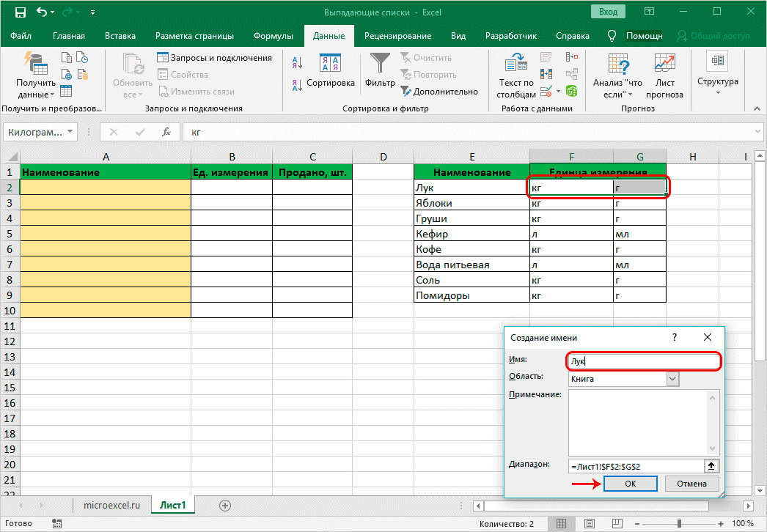Click Sort A to Z ascending icon

(297, 63)
